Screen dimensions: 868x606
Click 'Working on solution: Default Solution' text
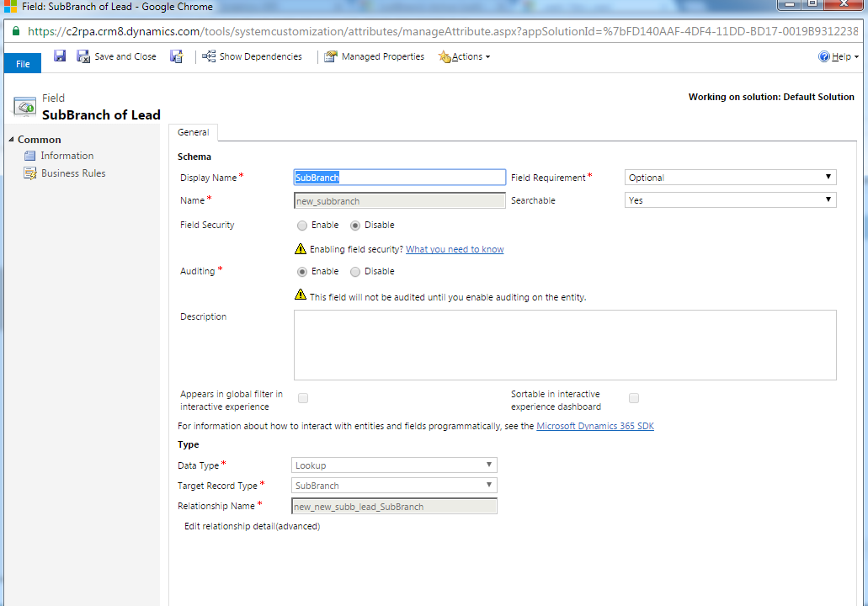(771, 97)
